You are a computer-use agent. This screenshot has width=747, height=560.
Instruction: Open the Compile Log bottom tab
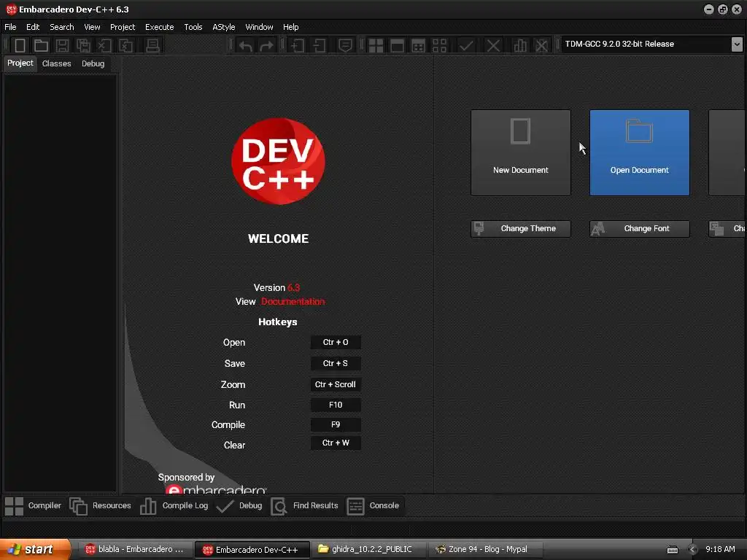pyautogui.click(x=174, y=506)
